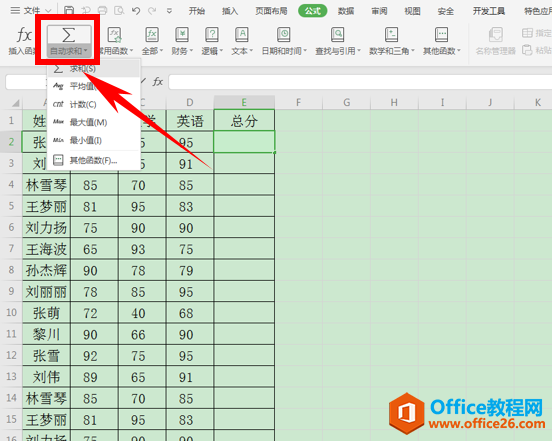Select column header E
Screen dimensions: 552x441
(244, 102)
